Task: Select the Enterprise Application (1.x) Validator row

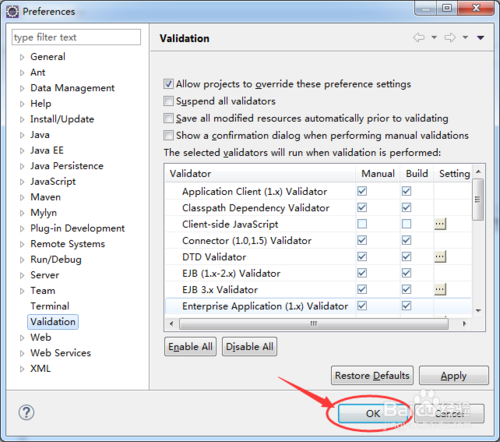Action: click(318, 306)
